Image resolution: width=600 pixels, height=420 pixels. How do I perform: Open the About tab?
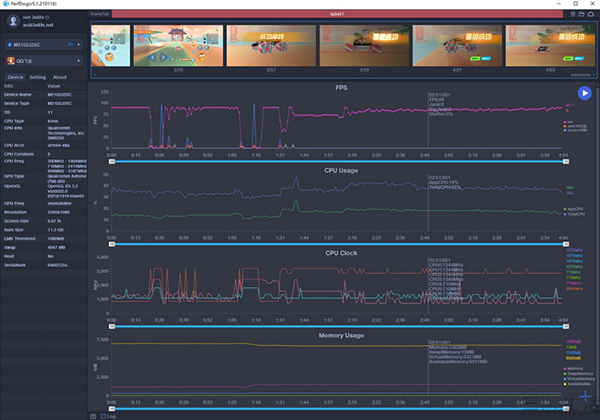(60, 76)
